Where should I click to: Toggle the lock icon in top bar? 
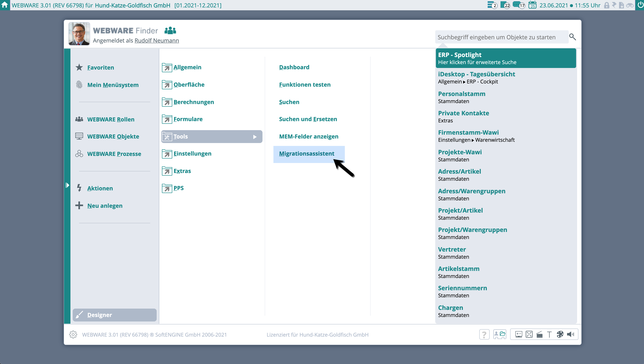coord(607,5)
